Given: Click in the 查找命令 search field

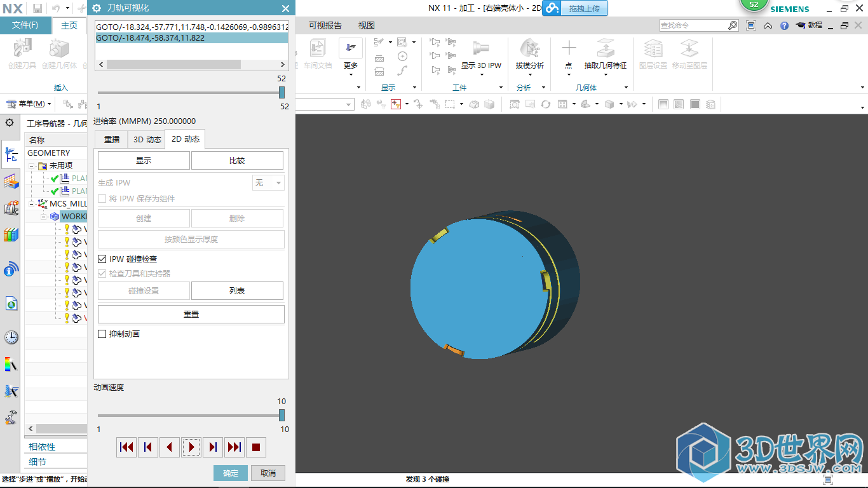Looking at the screenshot, I should tap(693, 25).
